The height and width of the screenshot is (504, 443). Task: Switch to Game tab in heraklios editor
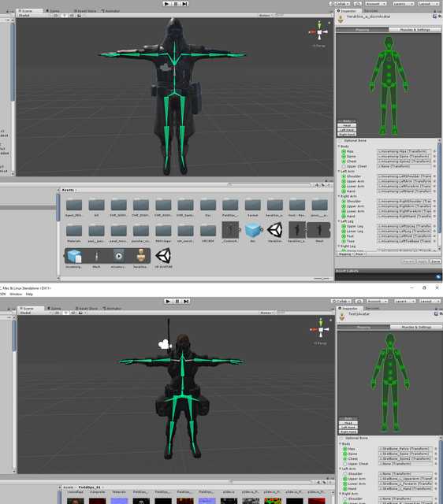click(x=53, y=11)
